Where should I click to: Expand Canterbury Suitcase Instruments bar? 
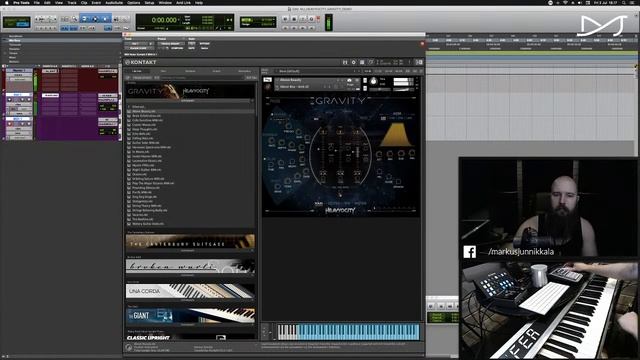(189, 250)
